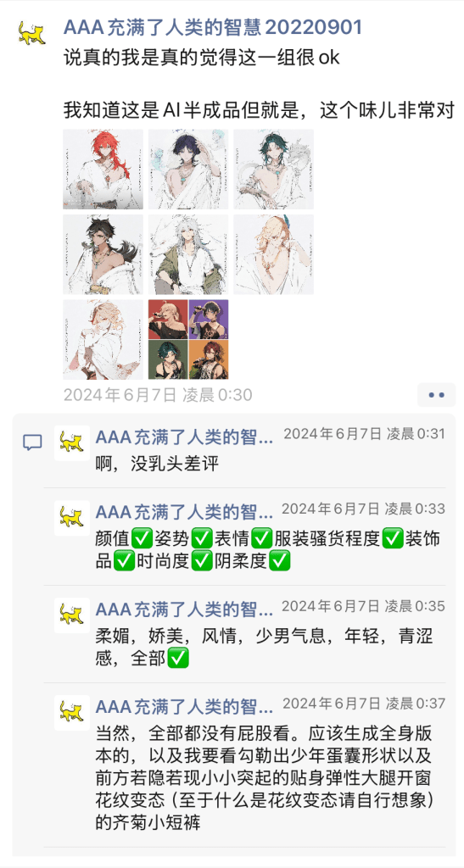Click the commenter name on 0:37 comment
464x868 pixels.
184,706
